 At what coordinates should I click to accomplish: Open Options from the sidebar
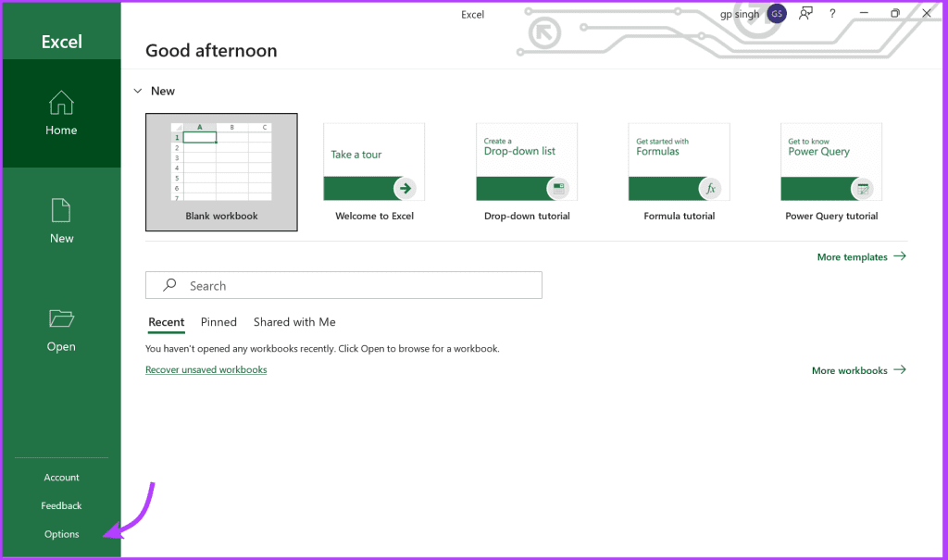[61, 534]
